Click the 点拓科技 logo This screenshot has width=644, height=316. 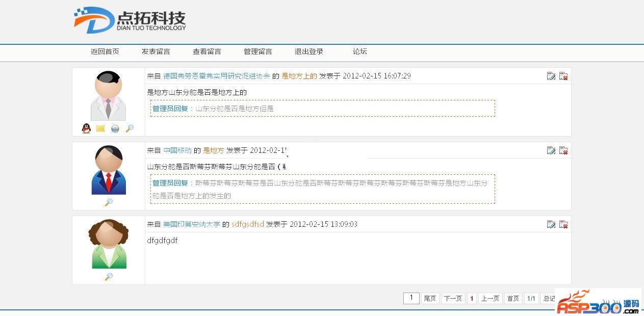point(130,20)
